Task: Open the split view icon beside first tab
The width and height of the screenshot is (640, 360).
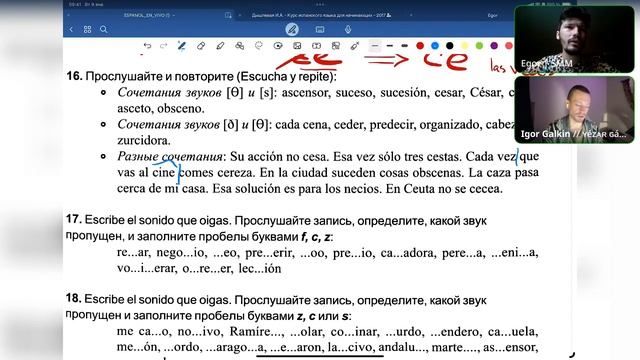Action: [228, 15]
